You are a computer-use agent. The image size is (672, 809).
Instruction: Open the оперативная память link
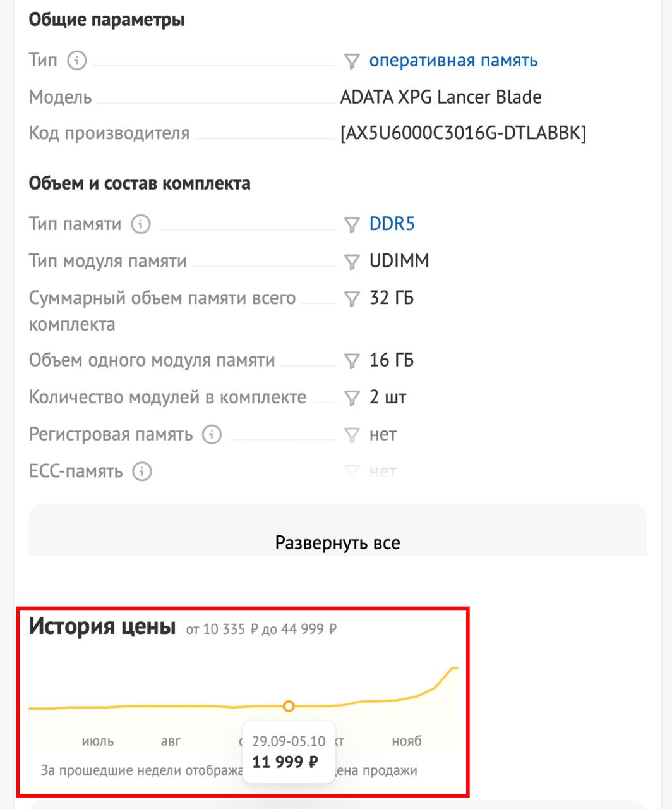point(453,61)
